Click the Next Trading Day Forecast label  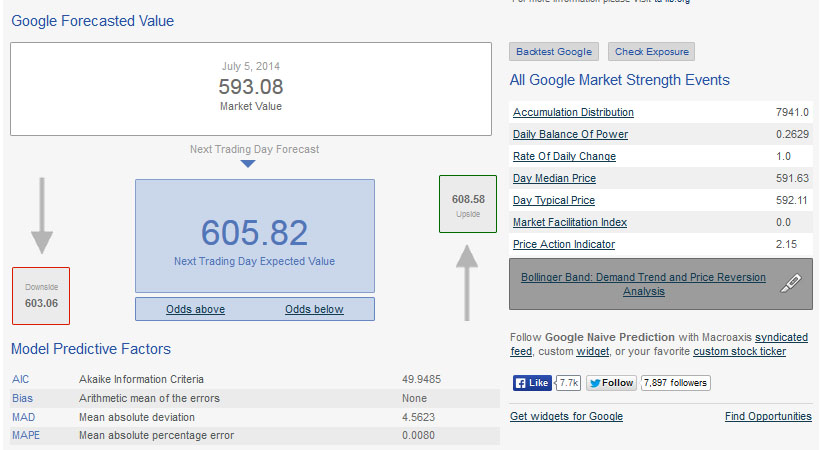[254, 150]
